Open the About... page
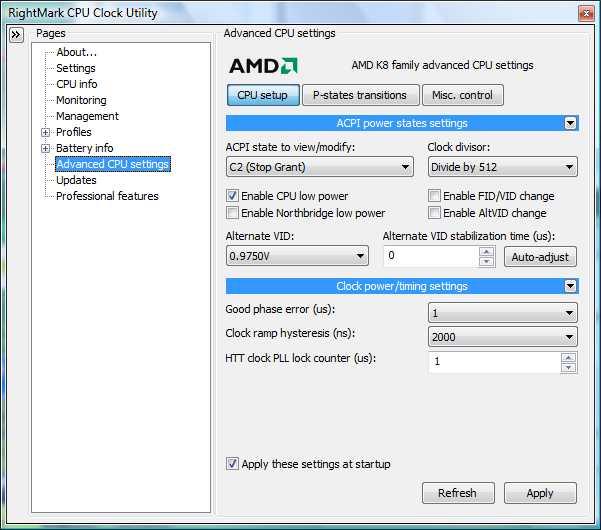 click(77, 52)
